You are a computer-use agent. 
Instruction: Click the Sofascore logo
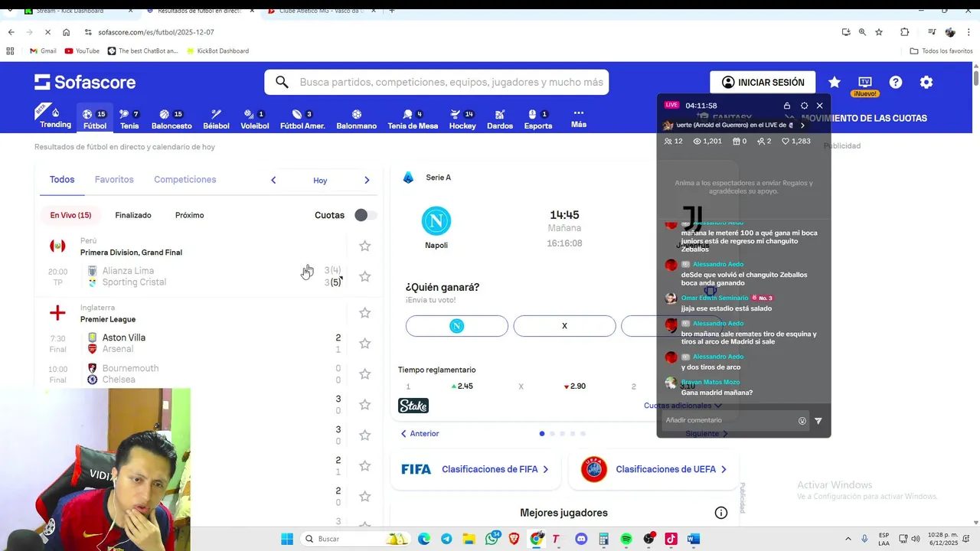tap(85, 82)
